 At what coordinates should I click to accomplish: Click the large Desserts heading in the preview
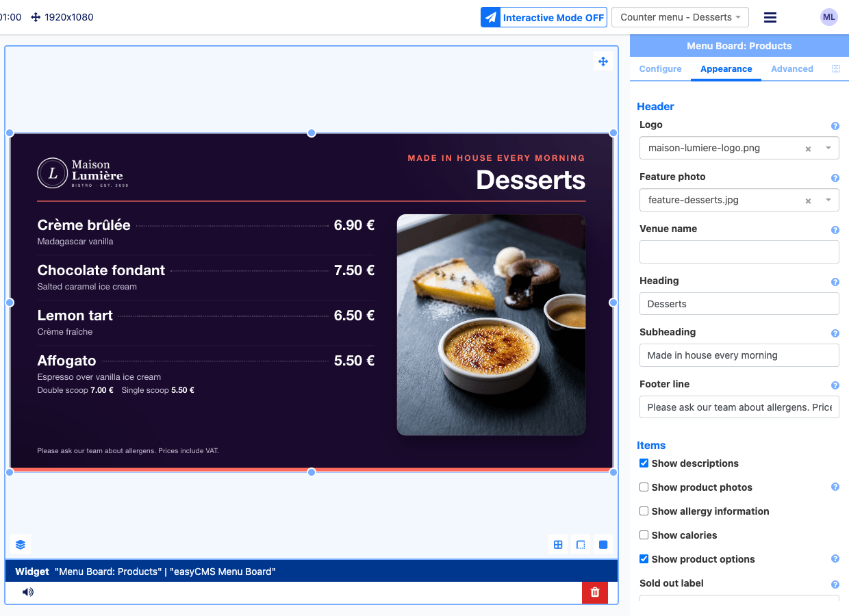click(531, 180)
